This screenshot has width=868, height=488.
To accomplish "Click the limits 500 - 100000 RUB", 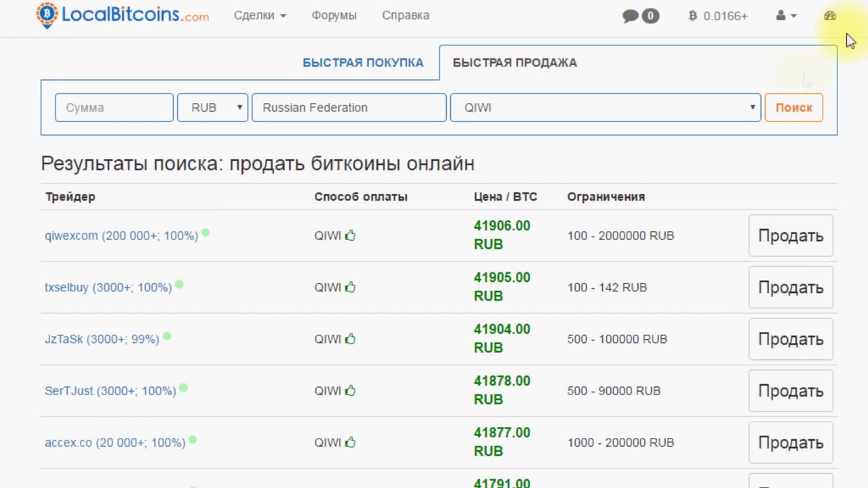I will (x=617, y=339).
